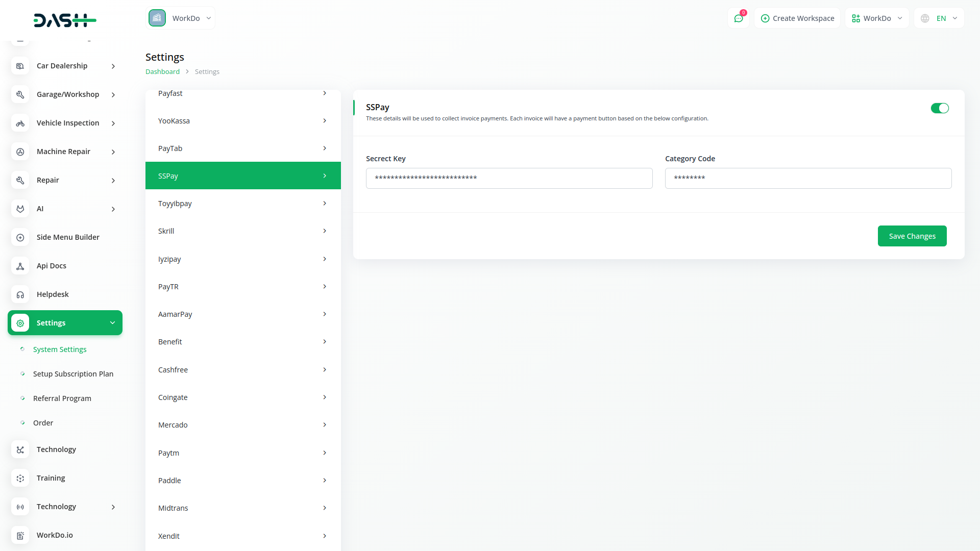
Task: Collapse the Settings menu chevron
Action: (113, 323)
